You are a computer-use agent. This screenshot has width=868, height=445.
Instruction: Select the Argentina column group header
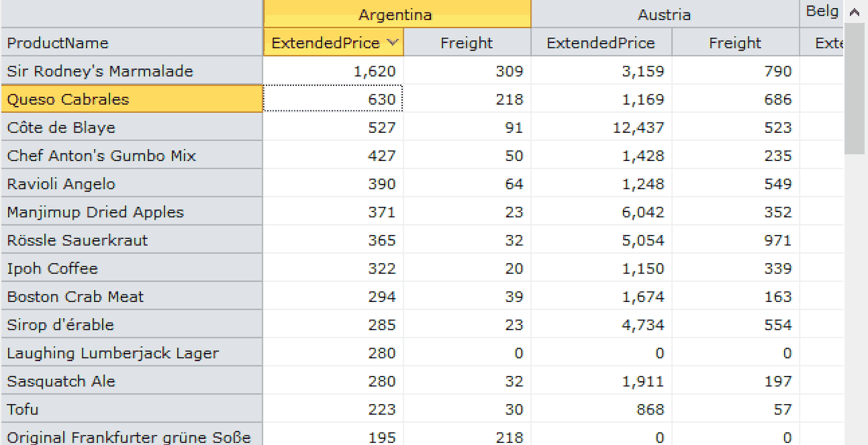pos(397,14)
